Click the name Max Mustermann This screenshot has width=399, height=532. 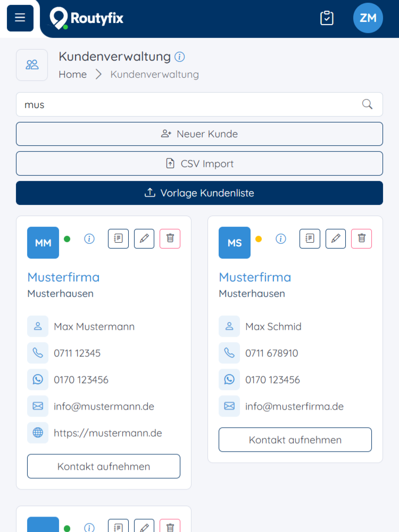[94, 326]
